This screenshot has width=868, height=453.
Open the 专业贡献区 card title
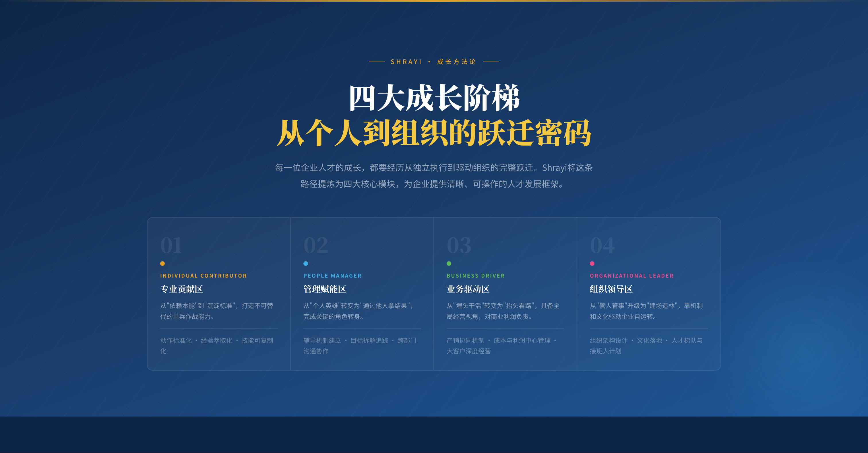click(182, 289)
